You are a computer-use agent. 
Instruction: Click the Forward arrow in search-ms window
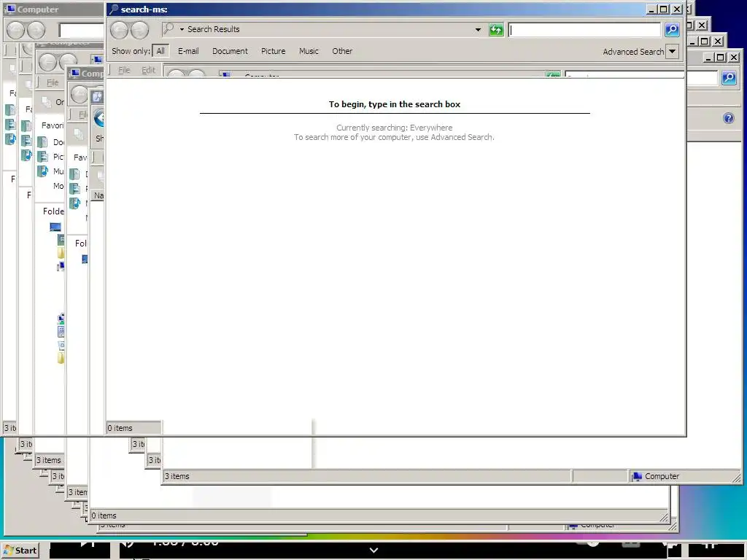coord(139,30)
